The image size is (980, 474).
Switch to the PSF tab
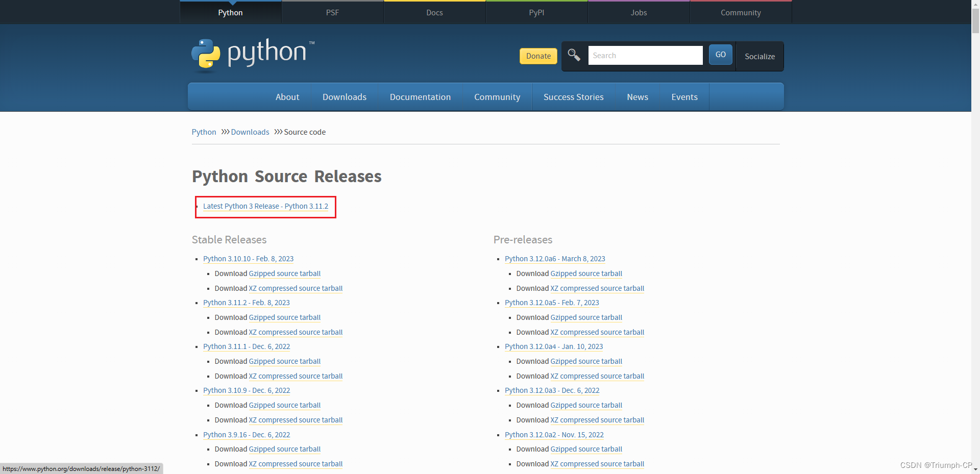[332, 12]
